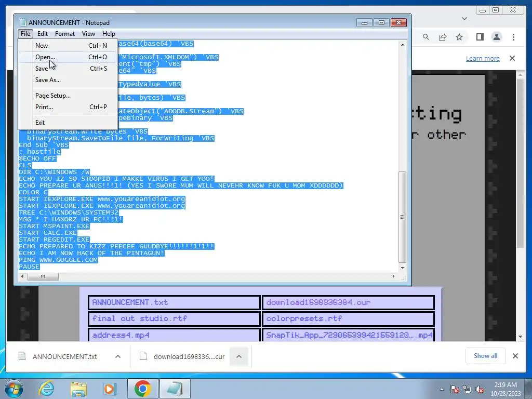The image size is (532, 399).
Task: Click Notepad scroll up arrow
Action: point(403,45)
